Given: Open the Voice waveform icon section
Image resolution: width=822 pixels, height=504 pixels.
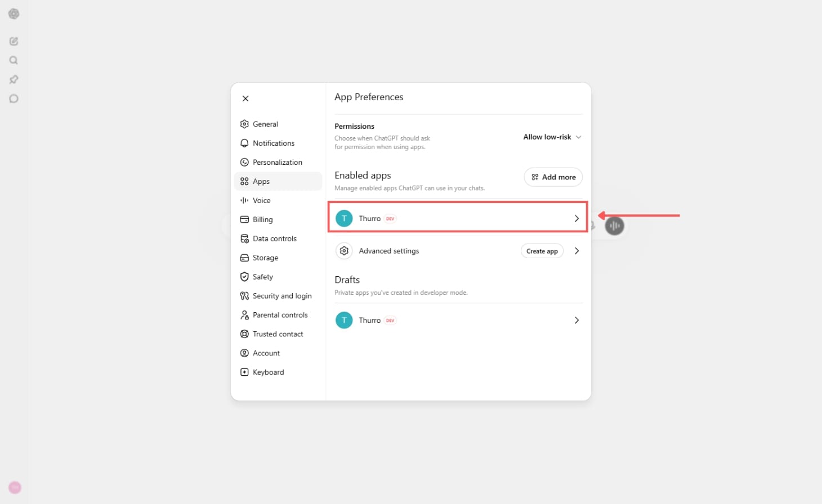Looking at the screenshot, I should click(x=244, y=201).
